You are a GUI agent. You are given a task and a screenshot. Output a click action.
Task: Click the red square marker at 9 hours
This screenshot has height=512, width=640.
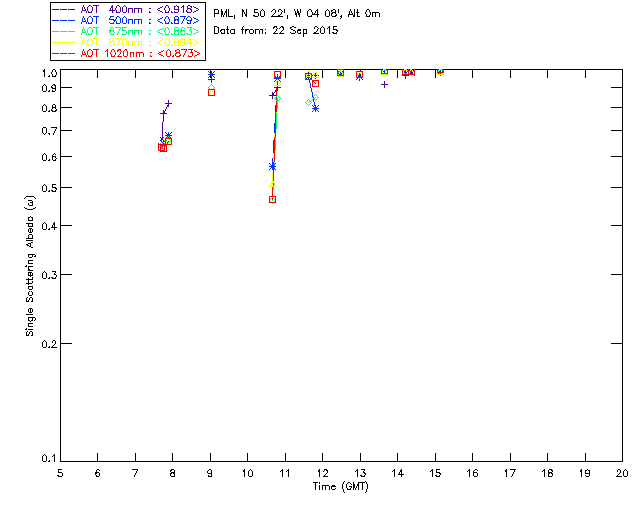(x=211, y=93)
